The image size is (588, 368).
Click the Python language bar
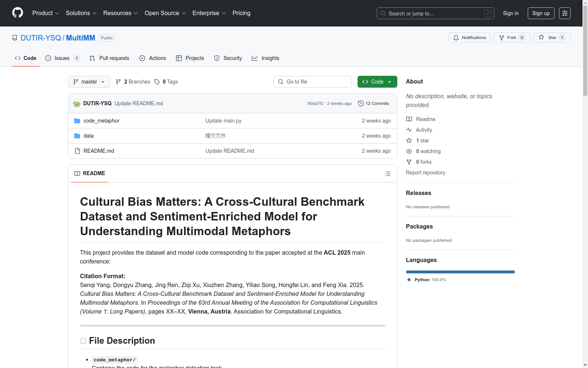click(x=460, y=272)
